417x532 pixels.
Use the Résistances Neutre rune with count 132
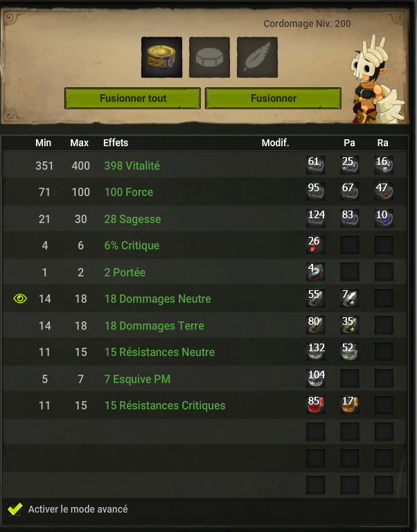point(316,351)
